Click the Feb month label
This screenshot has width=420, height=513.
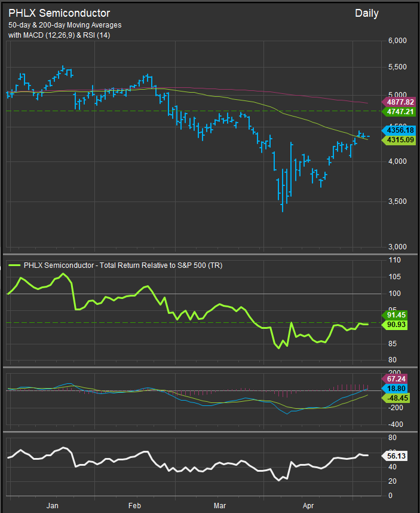pos(134,506)
